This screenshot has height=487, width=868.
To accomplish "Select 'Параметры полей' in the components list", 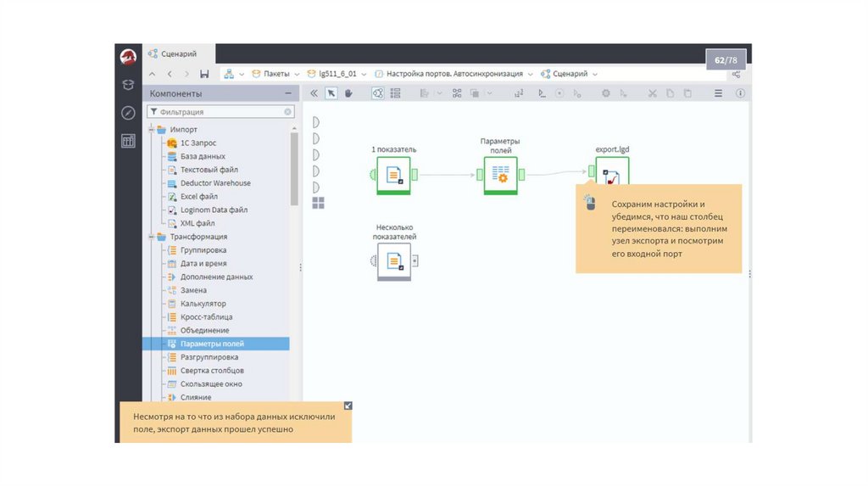I will coord(212,344).
